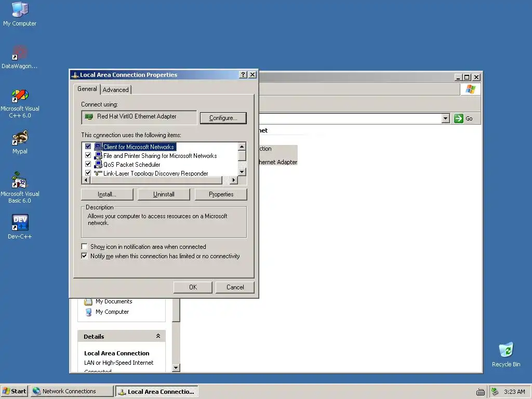Open Properties for the selected item
Screen dimensions: 532x399
point(221,194)
